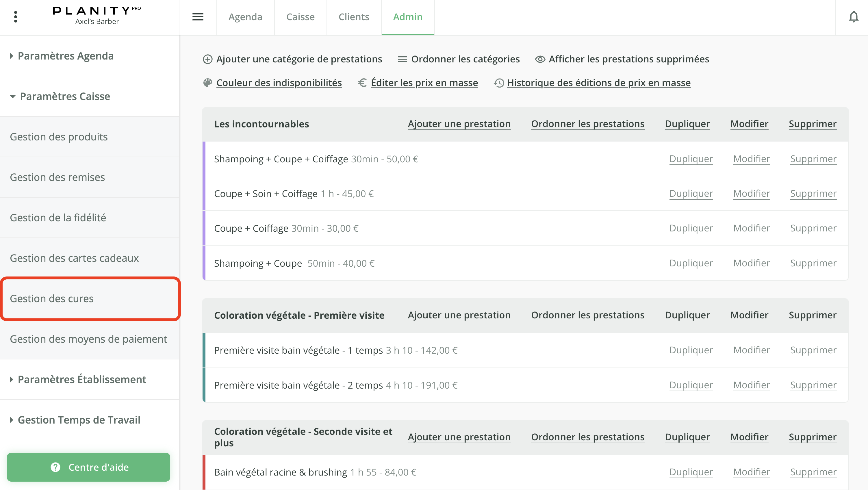
Task: Open Gestion des cures menu item
Action: pos(52,298)
